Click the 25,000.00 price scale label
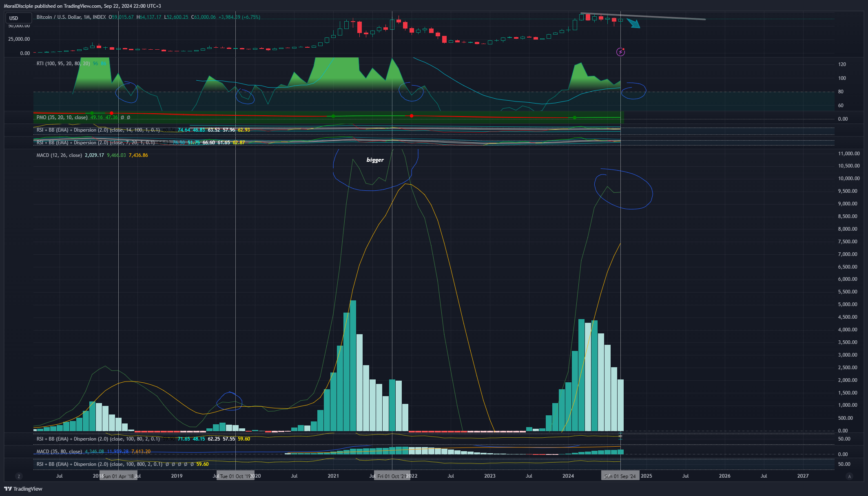Image resolution: width=868 pixels, height=496 pixels. pyautogui.click(x=19, y=39)
